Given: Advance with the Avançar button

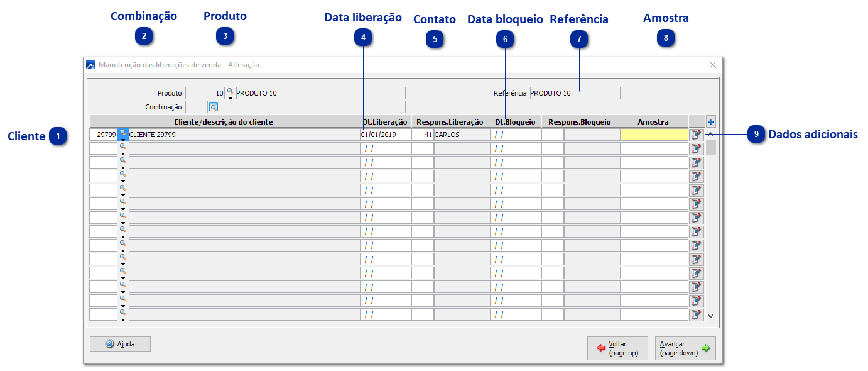Looking at the screenshot, I should (x=685, y=348).
